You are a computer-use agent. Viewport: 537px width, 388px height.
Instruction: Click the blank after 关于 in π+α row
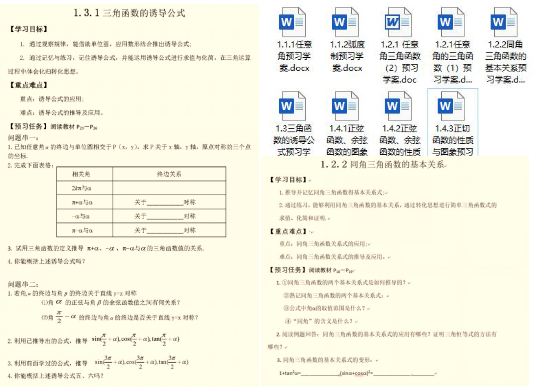[165, 203]
